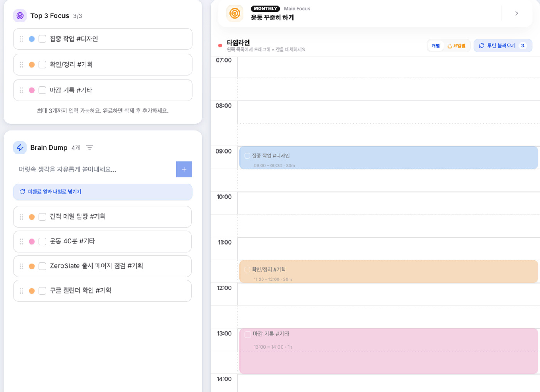Click the drag handle for 집중 작업 #디자인
Image resolution: width=540 pixels, height=392 pixels.
21,39
